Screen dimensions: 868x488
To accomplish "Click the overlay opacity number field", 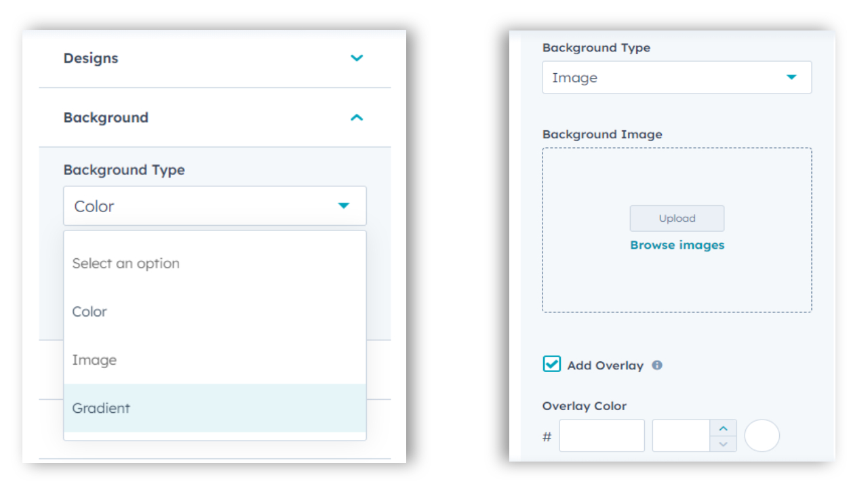I will coord(681,436).
